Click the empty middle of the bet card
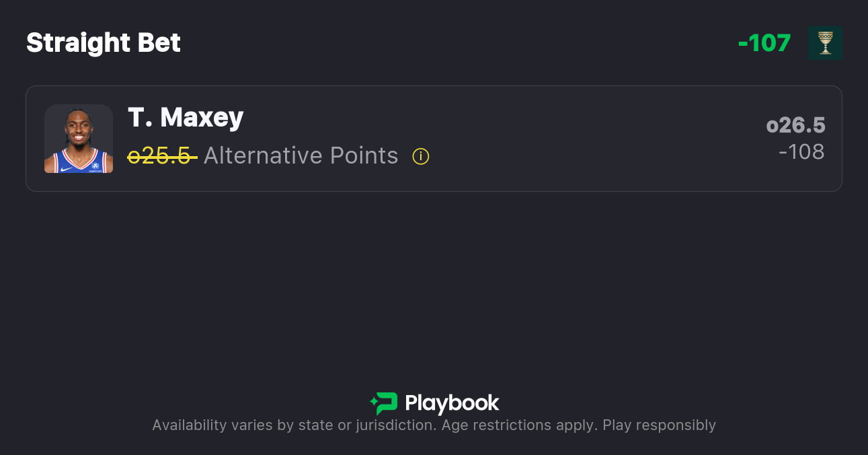868x455 pixels. click(x=571, y=139)
